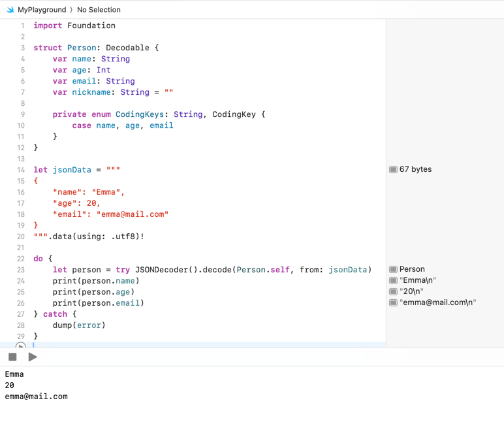The width and height of the screenshot is (504, 422).
Task: Show quick look for the "20\n" result
Action: tap(393, 291)
